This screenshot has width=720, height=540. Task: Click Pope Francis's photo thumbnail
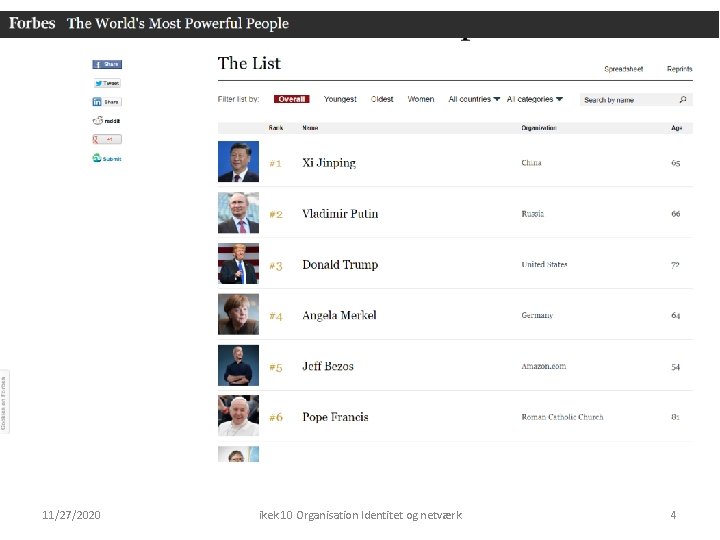(238, 416)
